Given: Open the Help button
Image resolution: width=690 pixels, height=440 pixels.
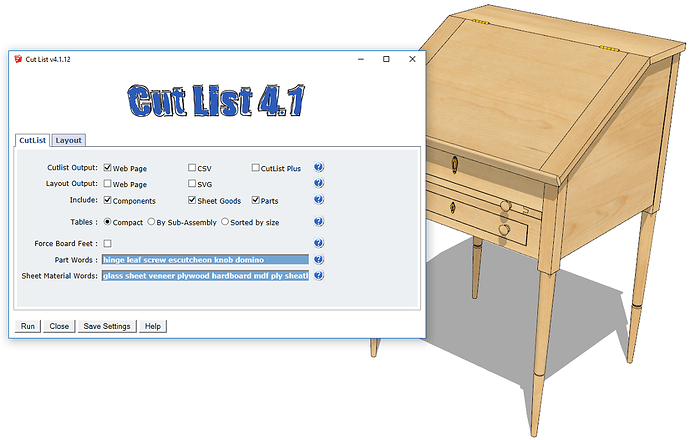Looking at the screenshot, I should [x=153, y=326].
